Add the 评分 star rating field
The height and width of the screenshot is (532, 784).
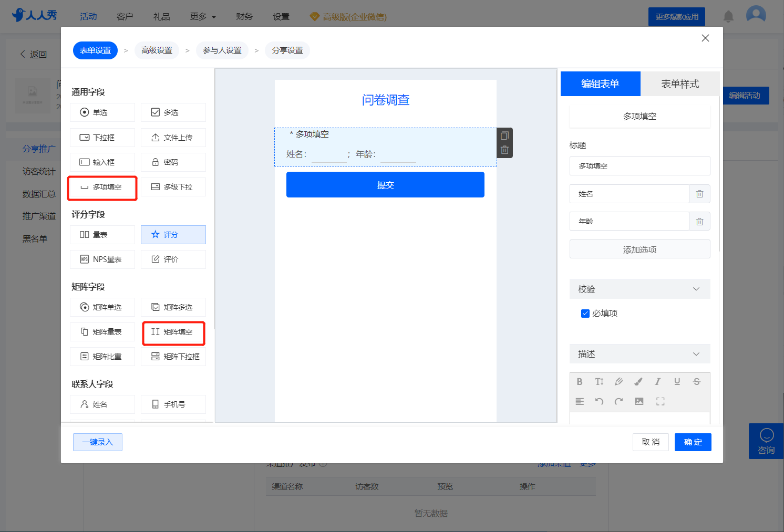[x=173, y=235]
